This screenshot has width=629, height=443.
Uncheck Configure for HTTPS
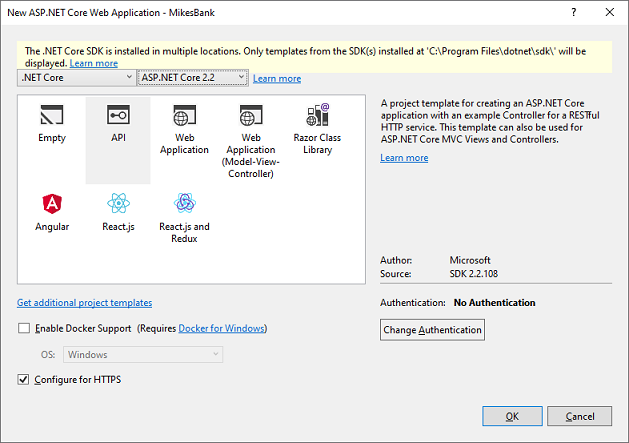pyautogui.click(x=23, y=380)
